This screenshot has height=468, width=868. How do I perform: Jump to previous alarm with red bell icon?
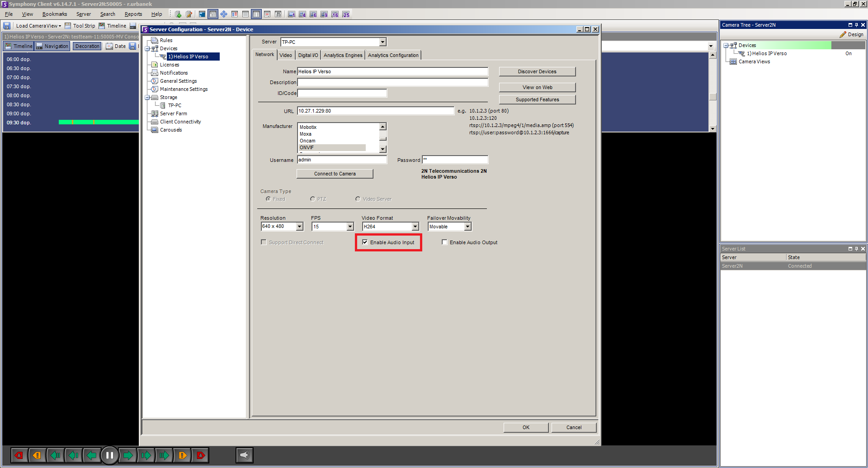[x=19, y=455]
